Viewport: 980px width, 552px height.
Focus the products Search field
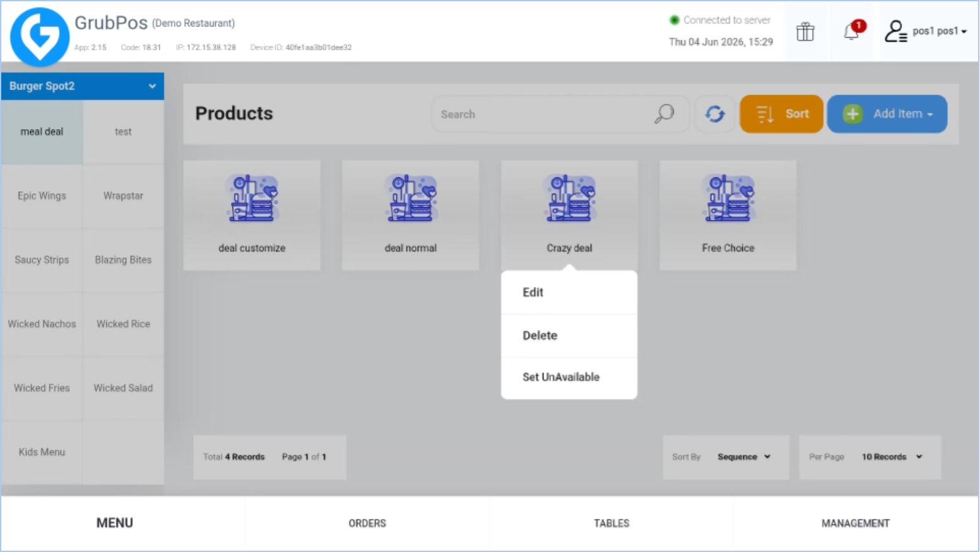(560, 114)
